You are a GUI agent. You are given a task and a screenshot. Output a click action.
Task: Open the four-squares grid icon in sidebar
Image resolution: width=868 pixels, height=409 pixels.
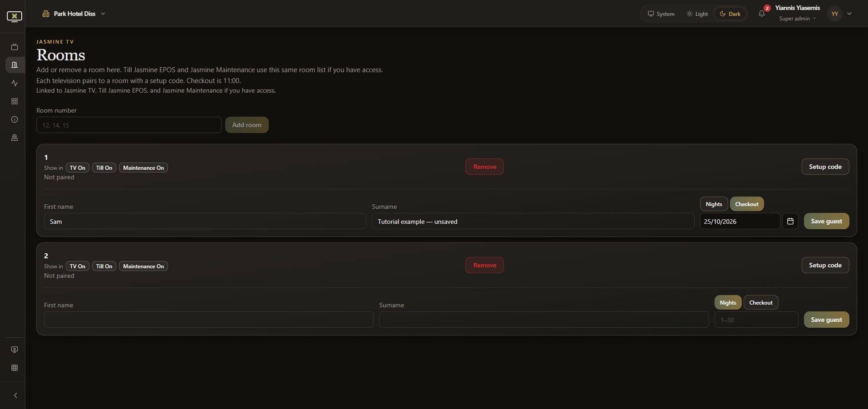15,101
